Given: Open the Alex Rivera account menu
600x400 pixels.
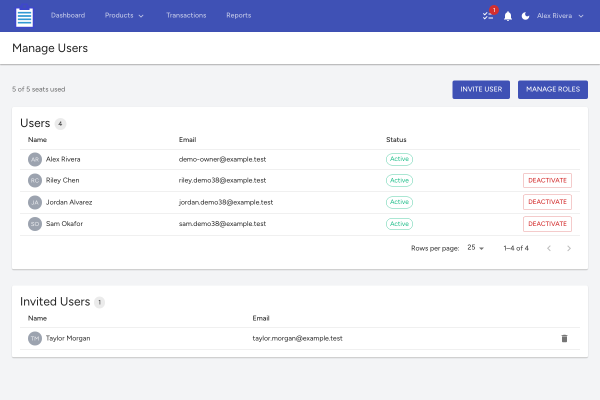Looking at the screenshot, I should point(560,16).
